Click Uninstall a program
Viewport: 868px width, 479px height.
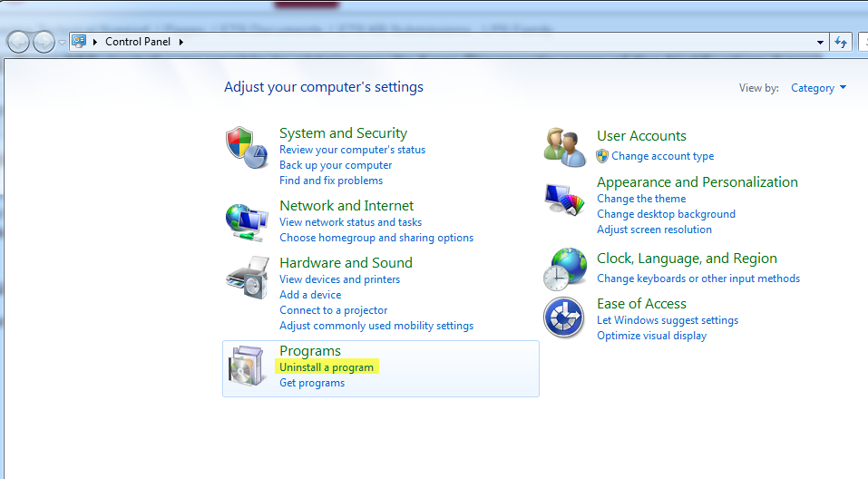(x=327, y=367)
